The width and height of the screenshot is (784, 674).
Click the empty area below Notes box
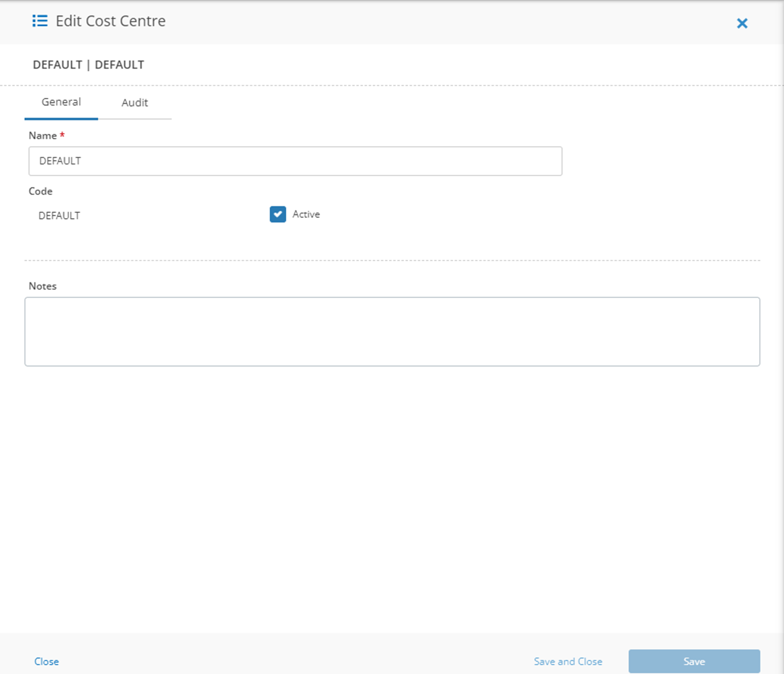click(392, 497)
